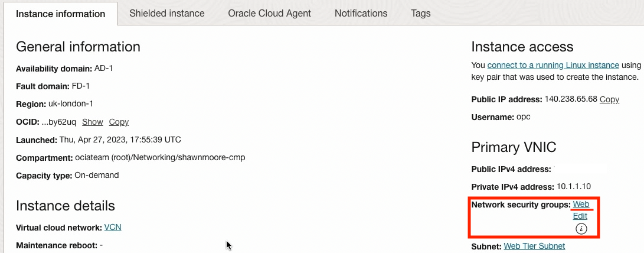Select the Instance information tab
Screen dimensions: 644x253
click(60, 14)
